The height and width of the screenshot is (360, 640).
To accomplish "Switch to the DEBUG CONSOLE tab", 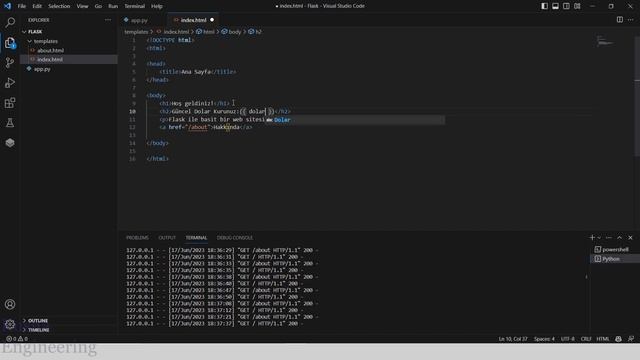I will (235, 238).
